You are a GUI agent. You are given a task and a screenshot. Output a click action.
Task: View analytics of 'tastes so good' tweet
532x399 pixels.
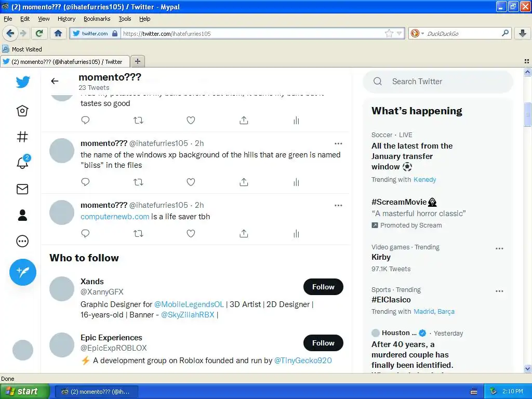pyautogui.click(x=296, y=121)
